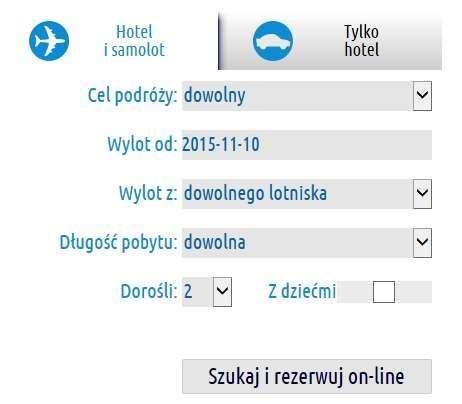Click the Z dziećmi label

(302, 291)
